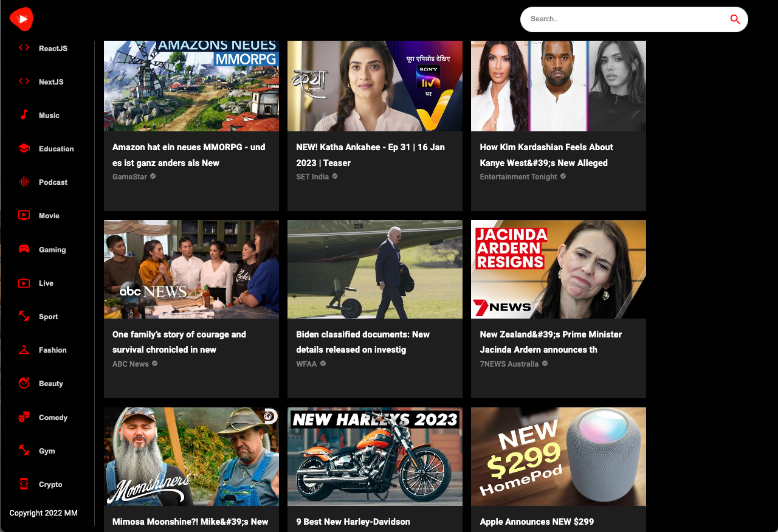The image size is (778, 532).
Task: Open '9 Best New Harley-Davidson' title
Action: [353, 522]
